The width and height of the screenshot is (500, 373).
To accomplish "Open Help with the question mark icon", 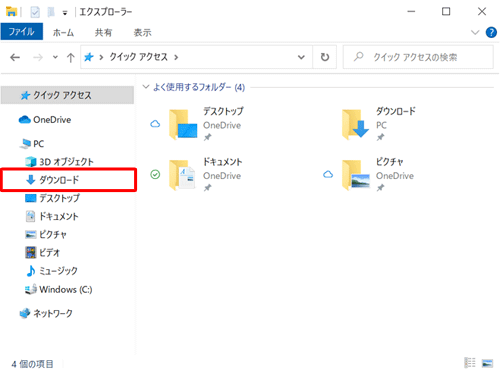I will point(491,32).
